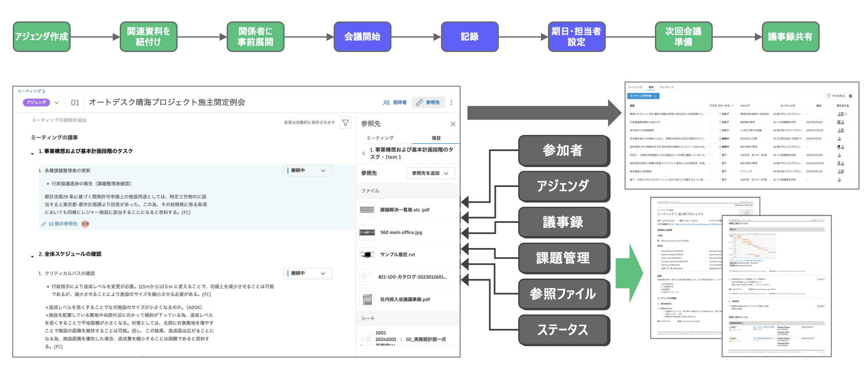
Task: Click the ミーティングを作成 button
Action: tap(643, 96)
